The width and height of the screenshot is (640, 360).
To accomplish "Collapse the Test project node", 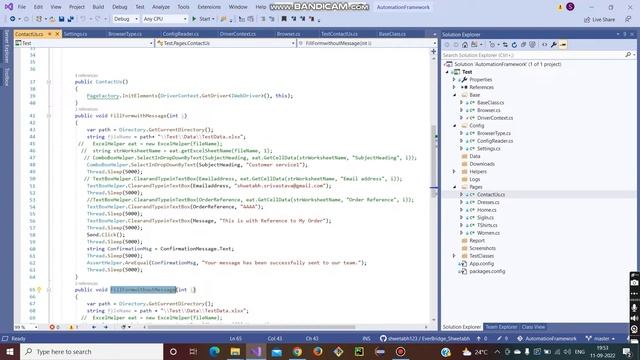I will (x=447, y=72).
